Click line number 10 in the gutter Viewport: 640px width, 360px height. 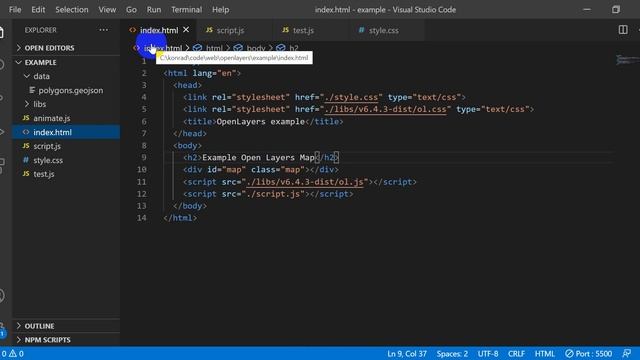(141, 169)
